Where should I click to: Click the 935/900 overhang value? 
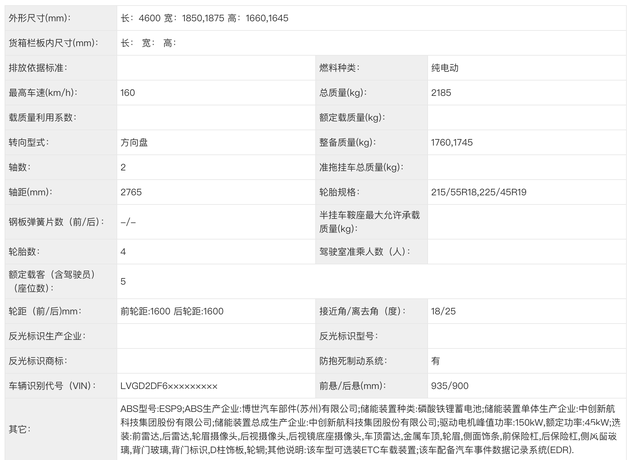(449, 385)
